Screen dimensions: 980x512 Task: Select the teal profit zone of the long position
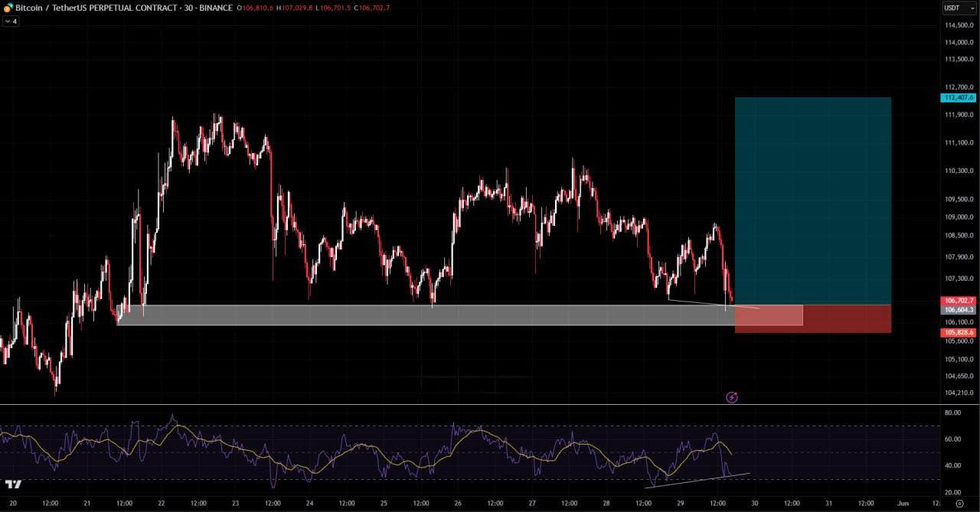812,201
